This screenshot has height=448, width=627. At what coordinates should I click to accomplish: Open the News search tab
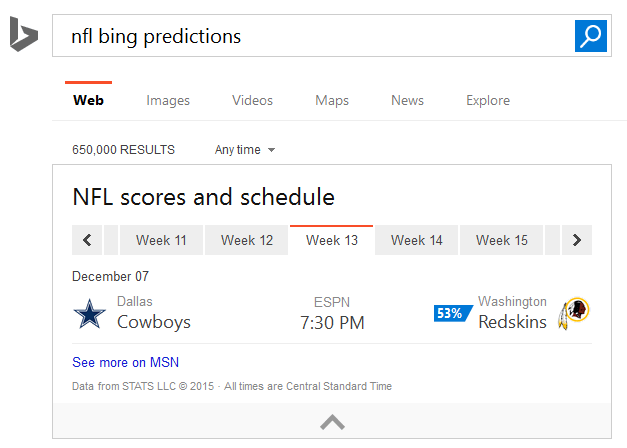pos(407,100)
